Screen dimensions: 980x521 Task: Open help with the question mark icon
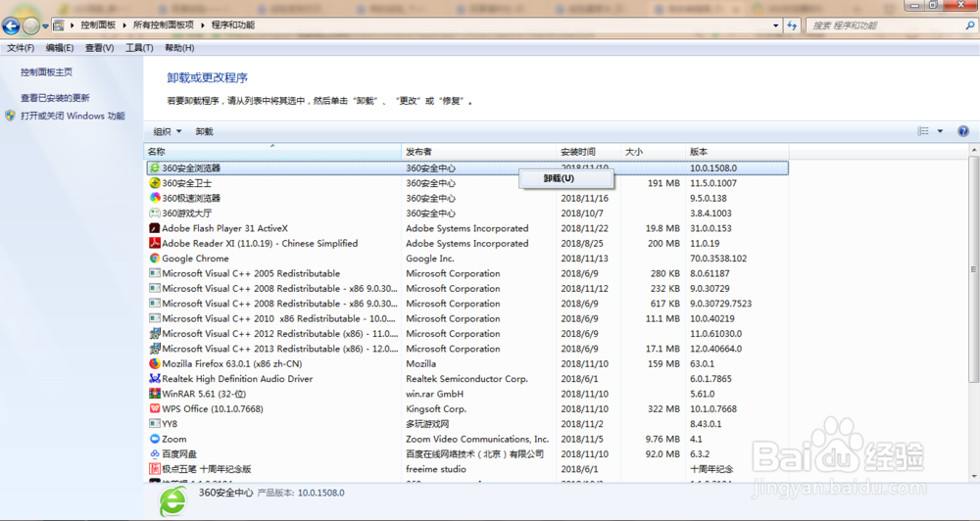coord(963,131)
